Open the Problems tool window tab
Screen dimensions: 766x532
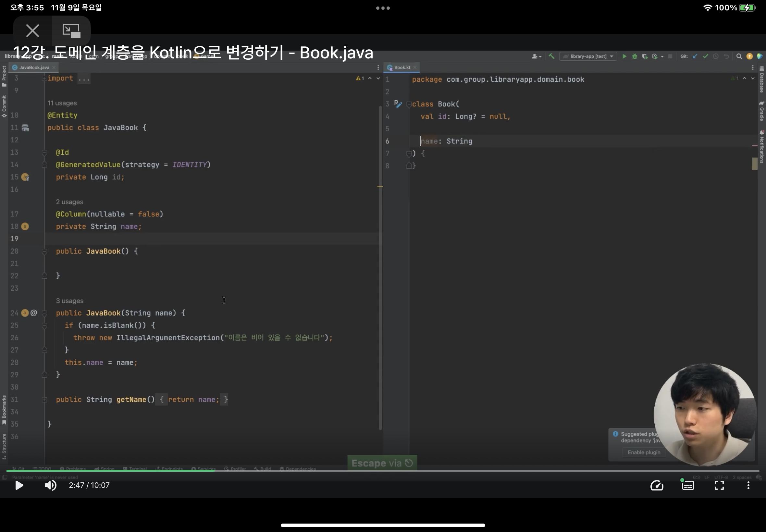[73, 469]
